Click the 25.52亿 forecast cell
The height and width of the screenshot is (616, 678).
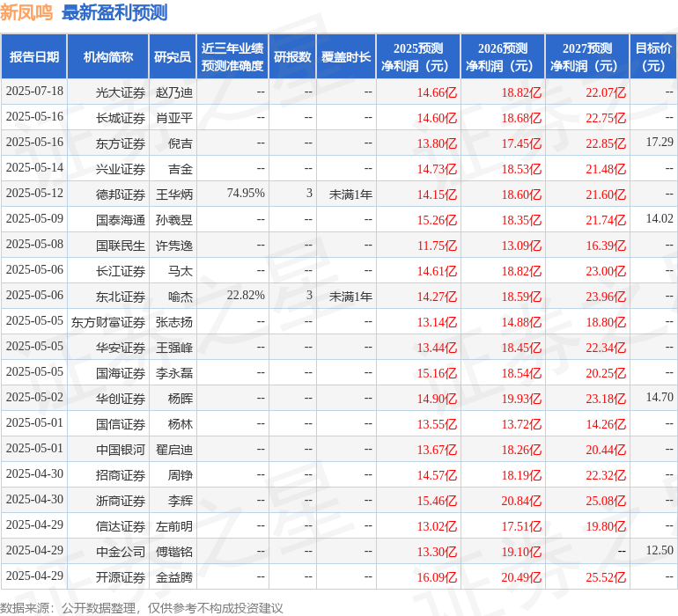tap(606, 577)
